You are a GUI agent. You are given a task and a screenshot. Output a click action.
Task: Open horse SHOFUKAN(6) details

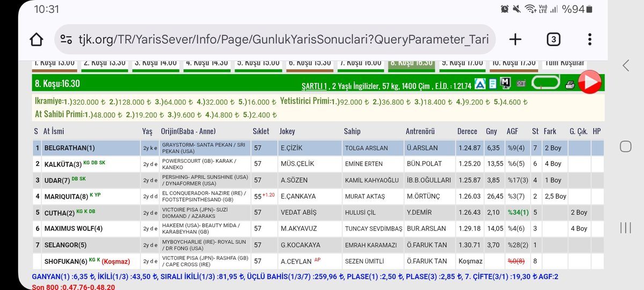[x=65, y=261]
